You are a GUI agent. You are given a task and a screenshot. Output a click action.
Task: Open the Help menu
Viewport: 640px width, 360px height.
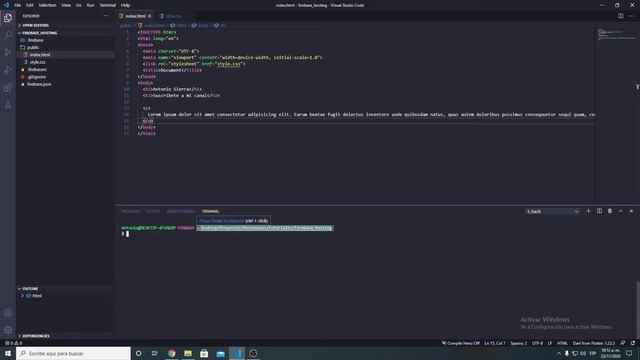tap(125, 5)
